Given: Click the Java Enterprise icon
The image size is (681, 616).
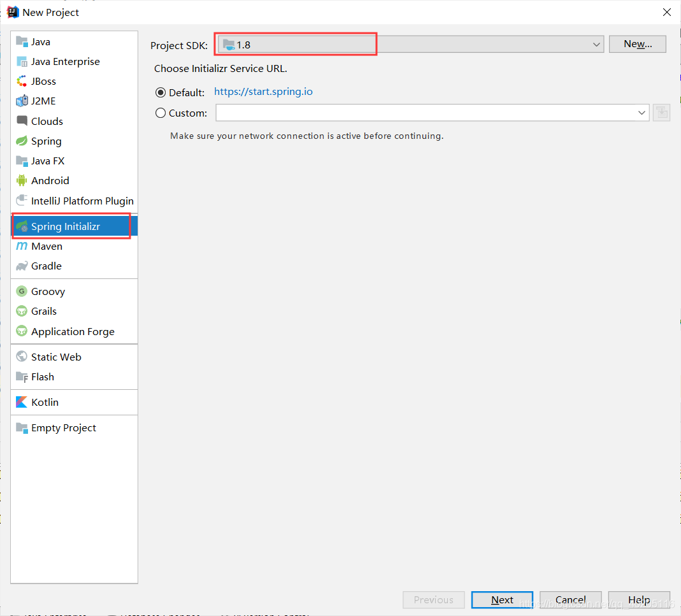Looking at the screenshot, I should pyautogui.click(x=22, y=62).
